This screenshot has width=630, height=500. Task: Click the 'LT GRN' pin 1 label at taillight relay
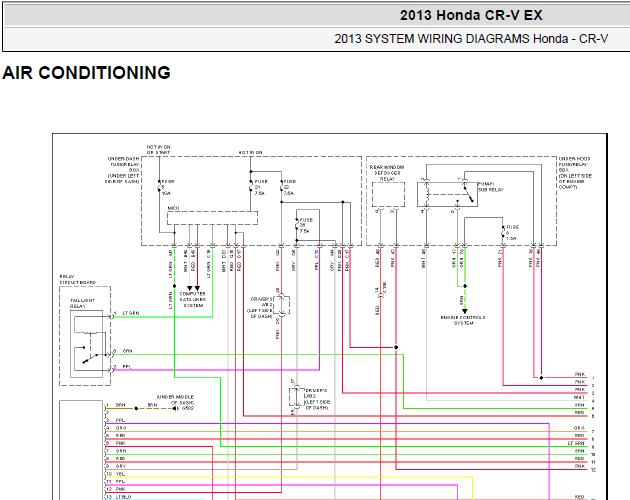(x=131, y=313)
